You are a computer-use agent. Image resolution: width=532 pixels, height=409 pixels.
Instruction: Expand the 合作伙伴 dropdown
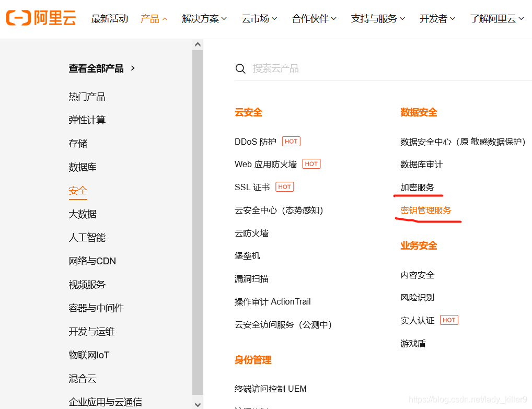click(x=314, y=19)
